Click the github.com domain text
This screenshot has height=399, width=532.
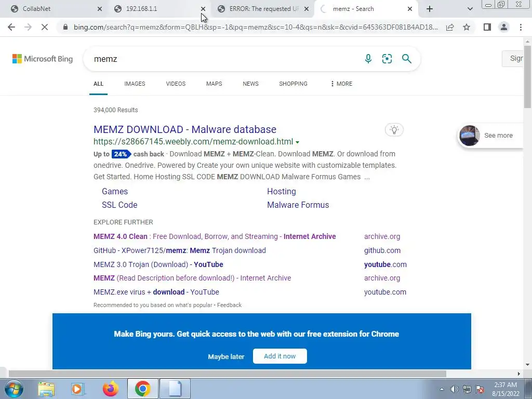tap(382, 250)
